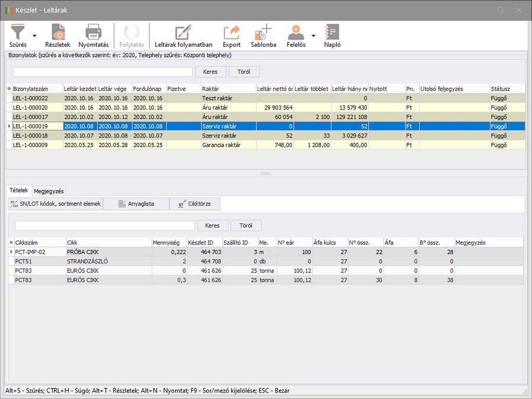Click Töröl in the lower items panel
The image size is (532, 399).
point(246,226)
